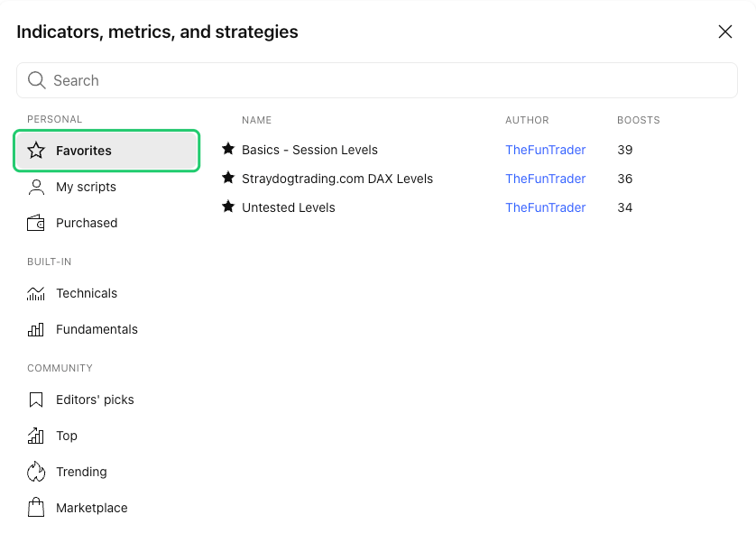The height and width of the screenshot is (533, 756).
Task: View the Trending scripts category
Action: pyautogui.click(x=106, y=472)
